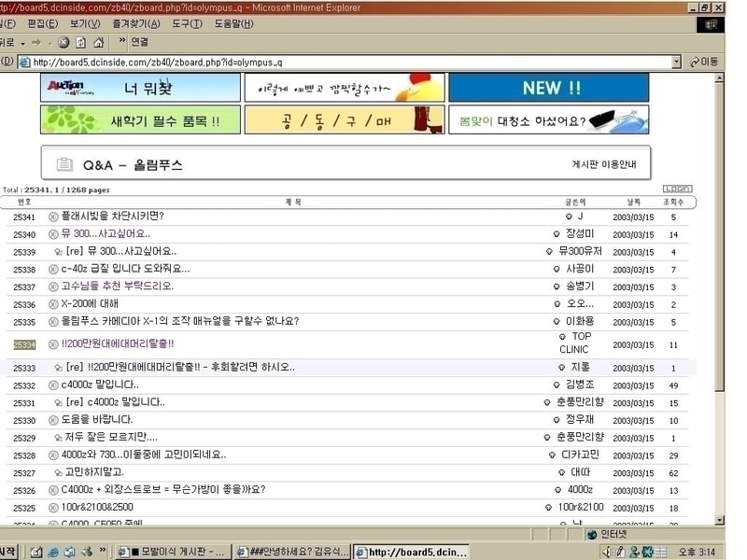Click the notepad icon beside Q&A 올림푸스
The width and height of the screenshot is (747, 560).
[x=64, y=164]
